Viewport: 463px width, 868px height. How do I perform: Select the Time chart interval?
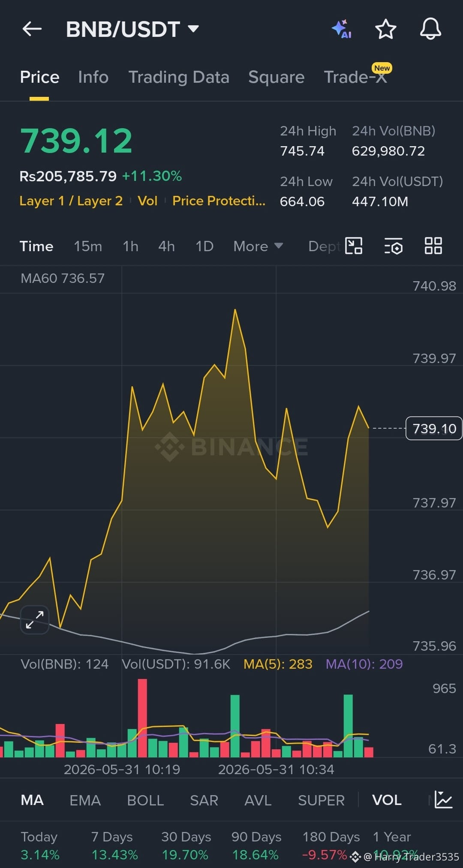[36, 246]
